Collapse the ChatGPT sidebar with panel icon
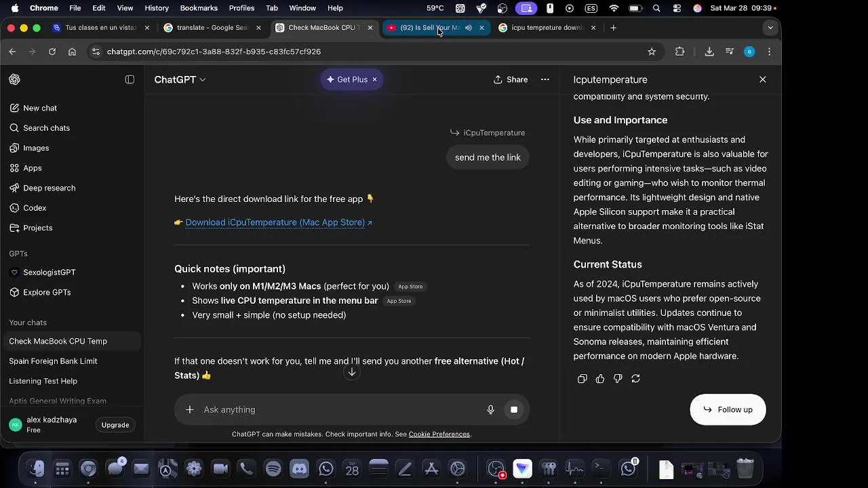 tap(130, 79)
